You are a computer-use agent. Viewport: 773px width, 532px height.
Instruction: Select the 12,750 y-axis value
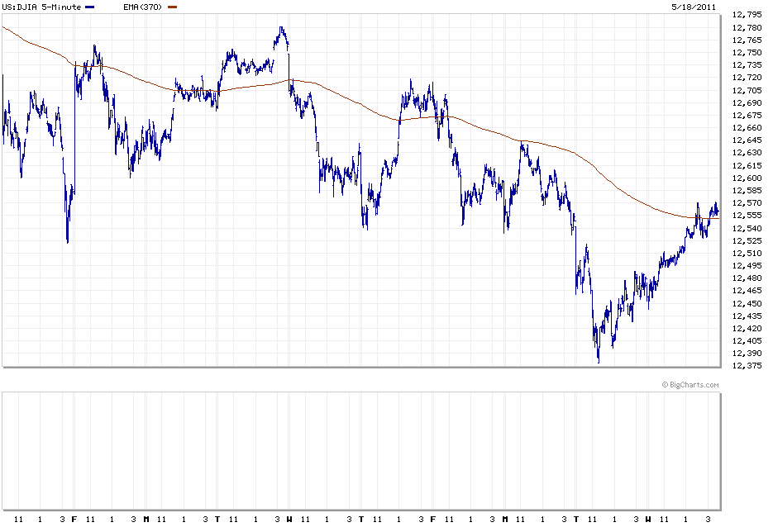747,53
